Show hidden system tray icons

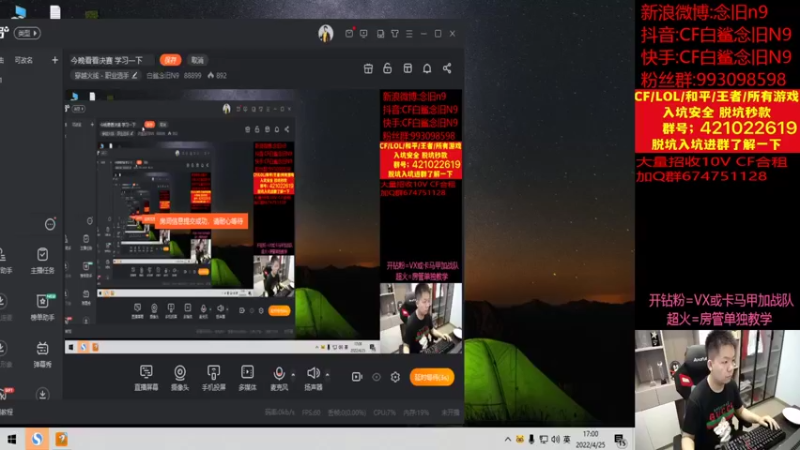[508, 439]
